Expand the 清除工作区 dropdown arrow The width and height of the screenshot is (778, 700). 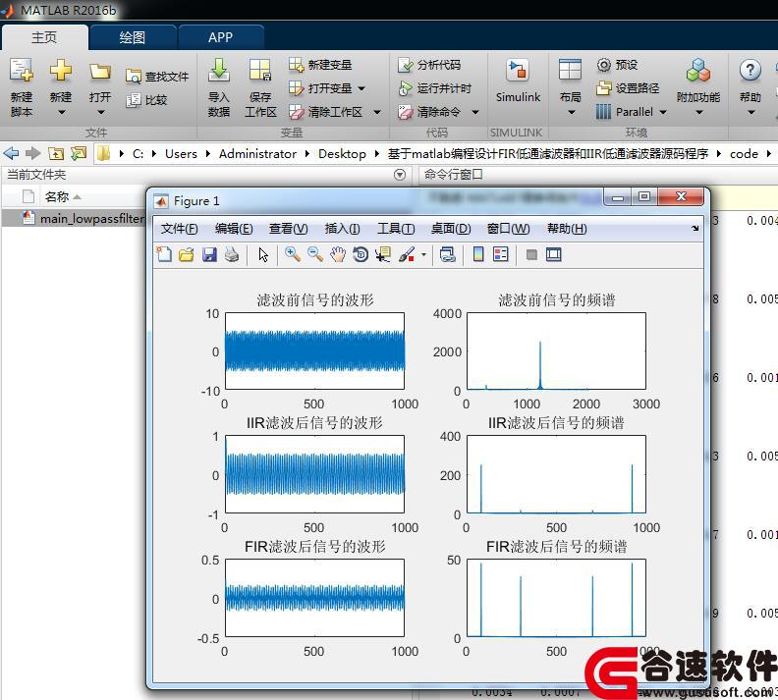tap(377, 113)
